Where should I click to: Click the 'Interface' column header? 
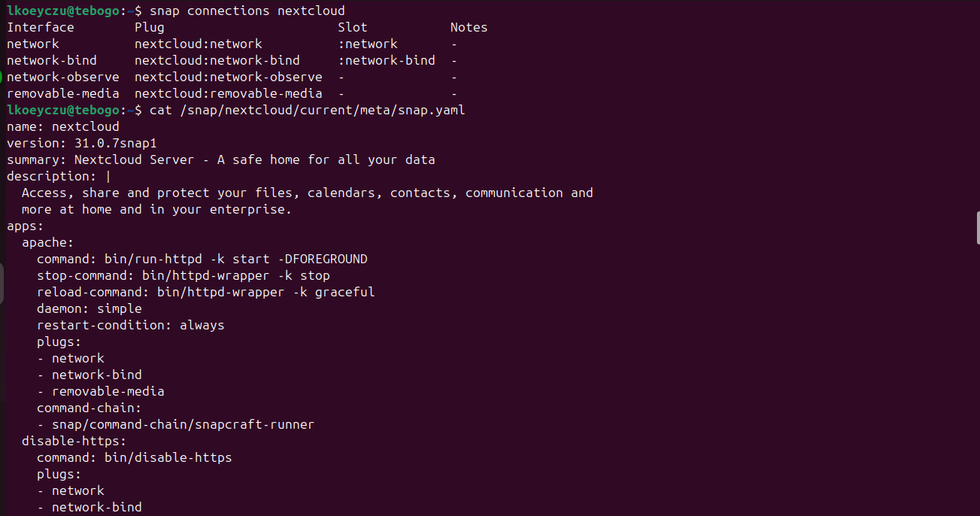[41, 27]
